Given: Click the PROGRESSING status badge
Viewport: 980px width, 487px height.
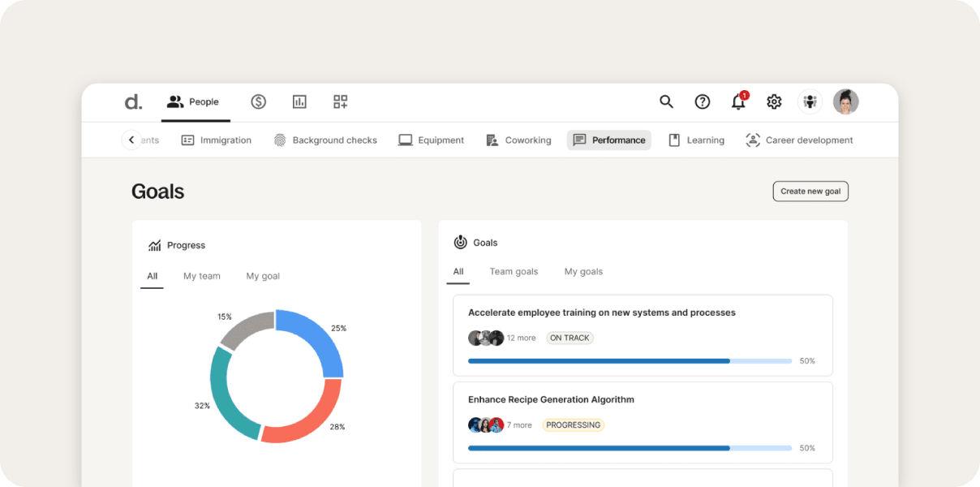Looking at the screenshot, I should click(x=574, y=425).
